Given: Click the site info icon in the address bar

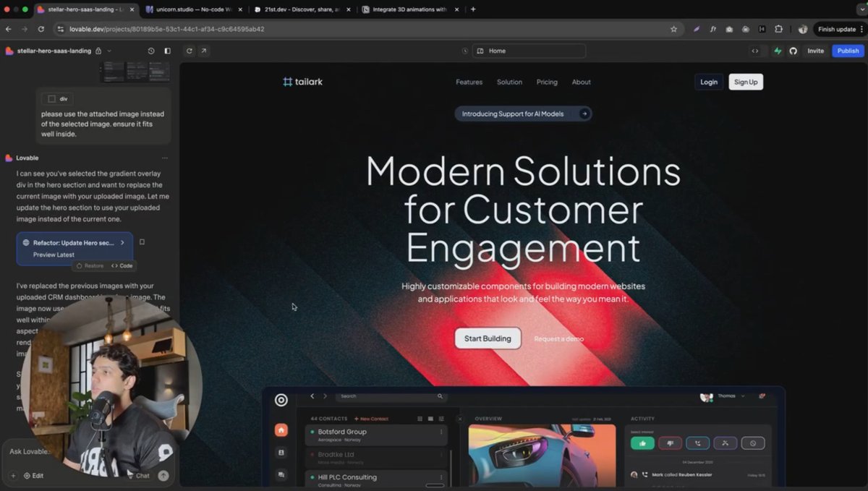Looking at the screenshot, I should [60, 29].
